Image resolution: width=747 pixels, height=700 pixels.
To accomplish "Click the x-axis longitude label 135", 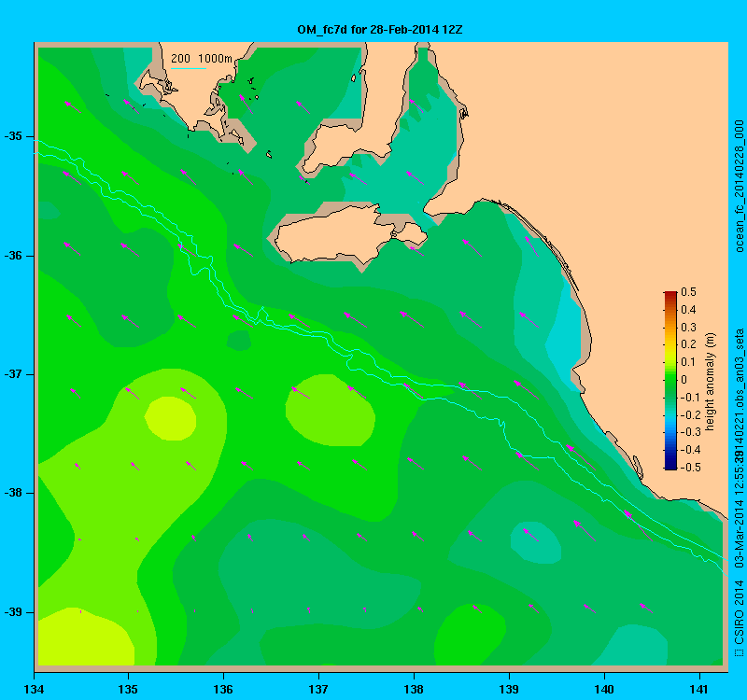I will pyautogui.click(x=128, y=689).
